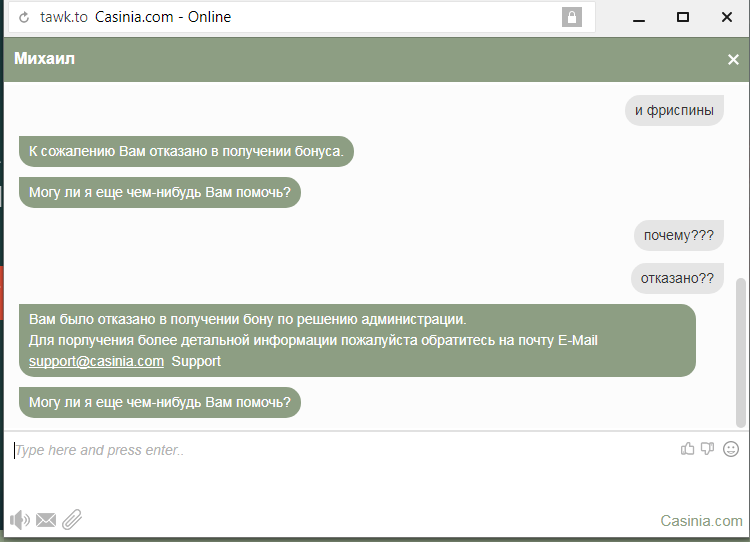Email the chat transcript with the envelope icon

tap(46, 520)
